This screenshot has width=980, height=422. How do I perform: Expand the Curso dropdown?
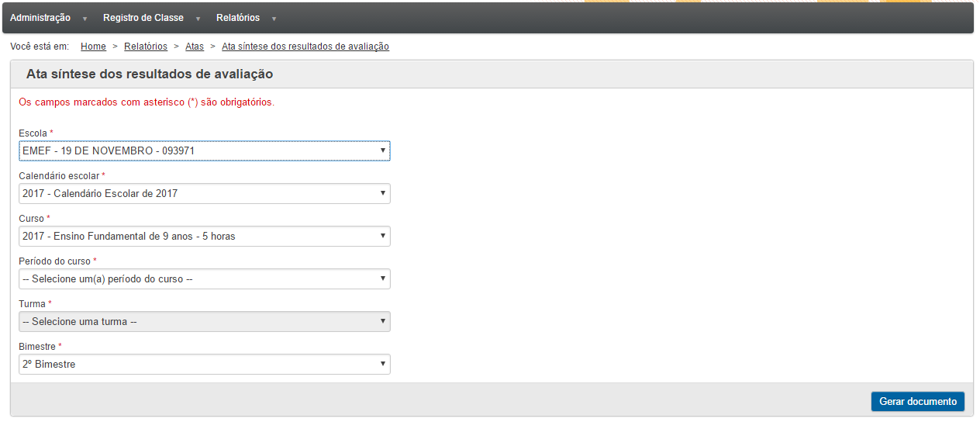(205, 236)
